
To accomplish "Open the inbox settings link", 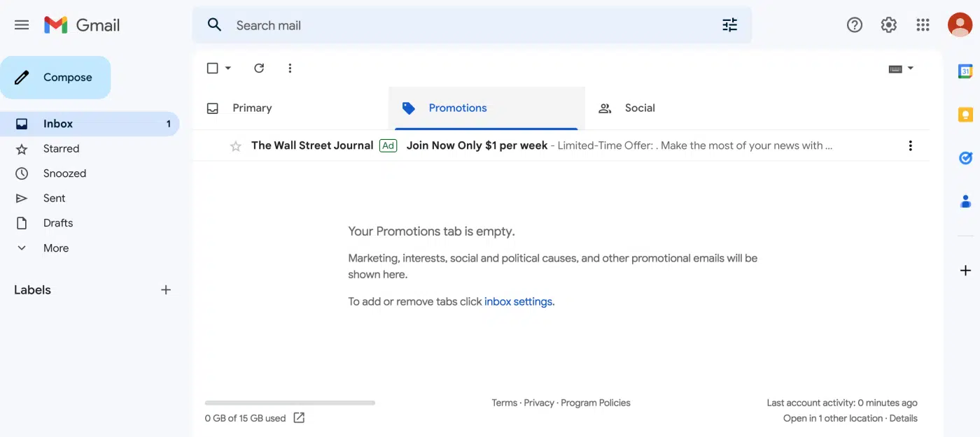I will pyautogui.click(x=518, y=302).
